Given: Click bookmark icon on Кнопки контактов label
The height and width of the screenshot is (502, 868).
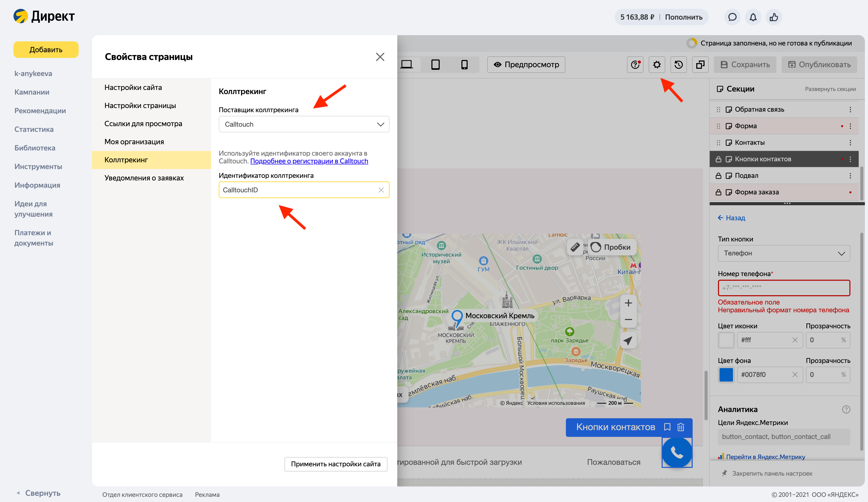Looking at the screenshot, I should click(667, 427).
